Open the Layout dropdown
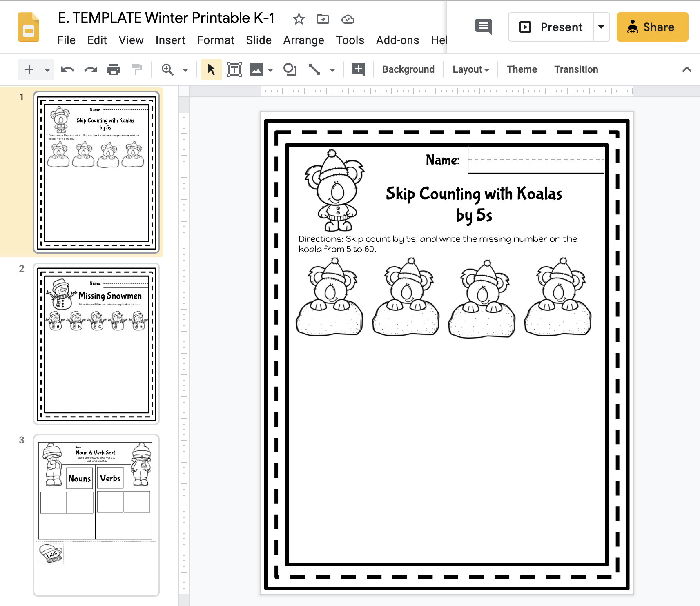700x606 pixels. click(x=471, y=69)
